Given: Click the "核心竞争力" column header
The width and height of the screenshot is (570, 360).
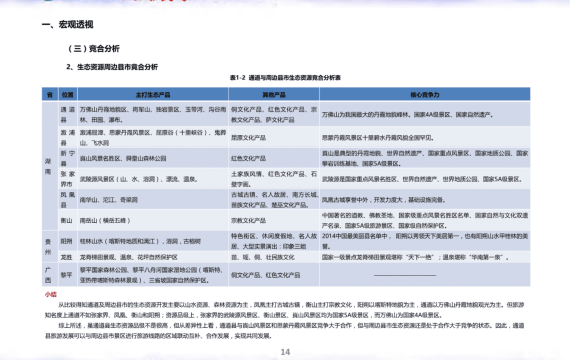Looking at the screenshot, I should pos(425,95).
